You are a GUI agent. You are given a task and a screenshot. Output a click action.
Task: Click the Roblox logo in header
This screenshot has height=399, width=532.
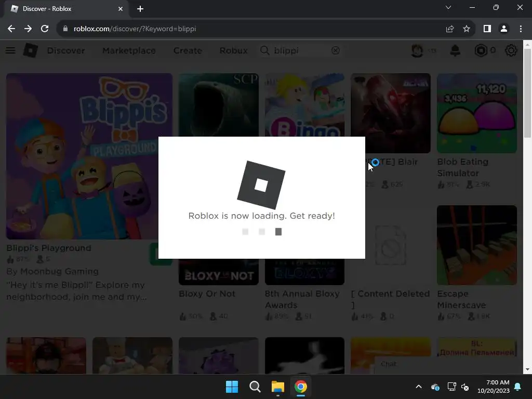coord(31,50)
